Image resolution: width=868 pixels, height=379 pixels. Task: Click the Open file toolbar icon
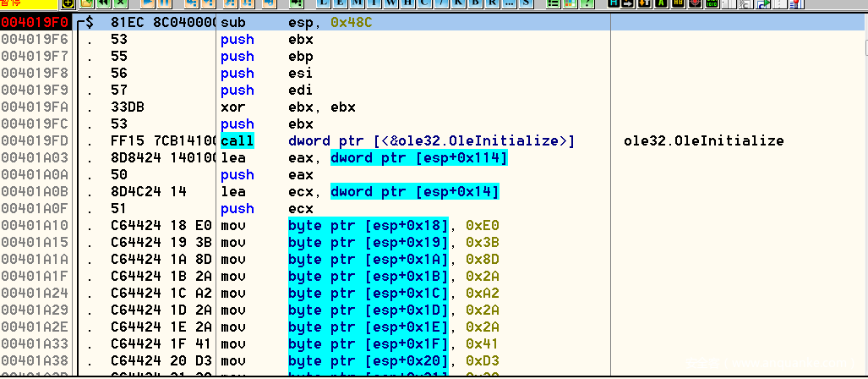point(86,3)
